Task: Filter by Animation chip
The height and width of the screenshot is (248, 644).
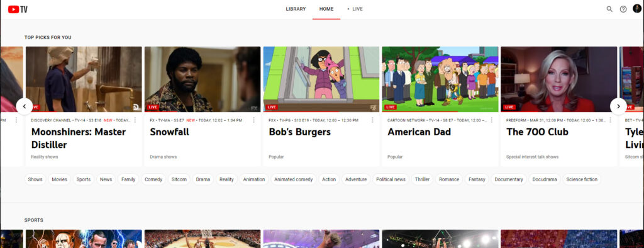Action: [254, 179]
